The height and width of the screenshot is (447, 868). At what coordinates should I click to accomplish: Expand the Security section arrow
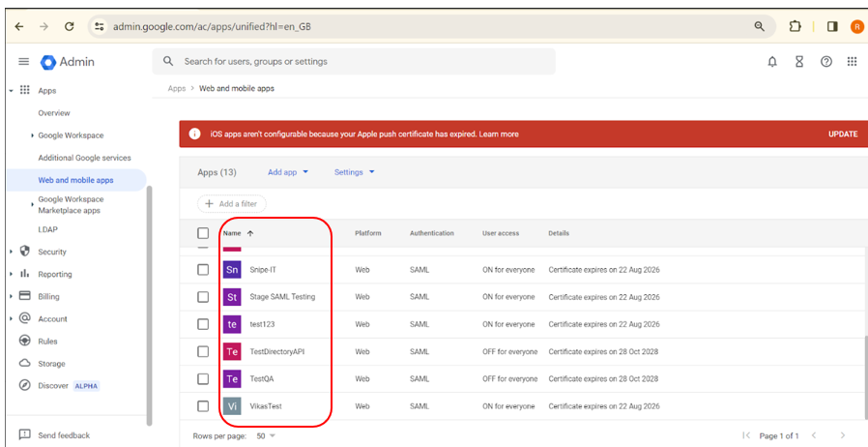pyautogui.click(x=11, y=252)
